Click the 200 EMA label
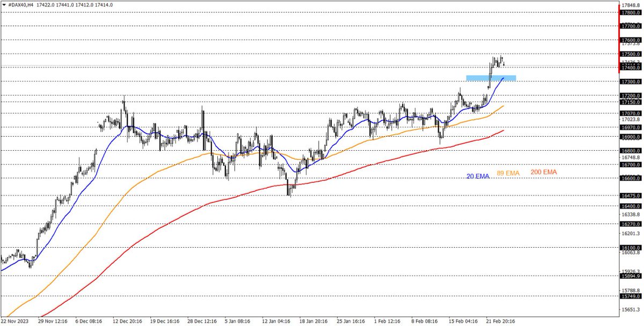The height and width of the screenshot is (326, 644). pos(544,172)
